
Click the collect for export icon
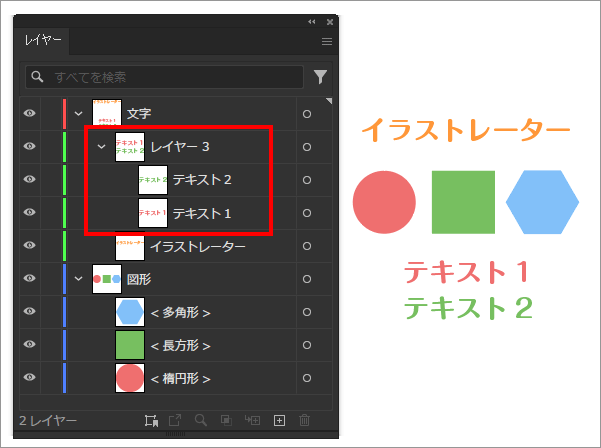(151, 420)
